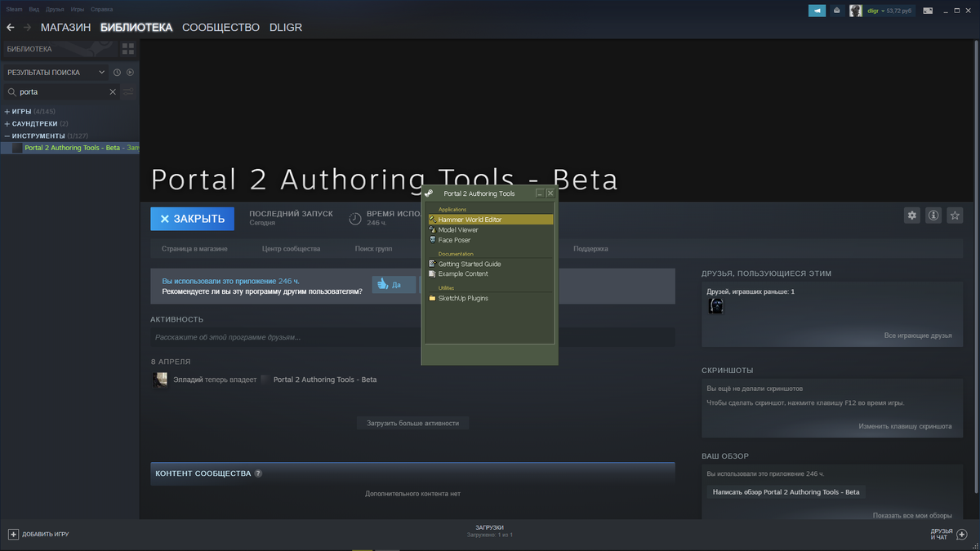
Task: Go back with the left arrow
Action: [x=11, y=27]
